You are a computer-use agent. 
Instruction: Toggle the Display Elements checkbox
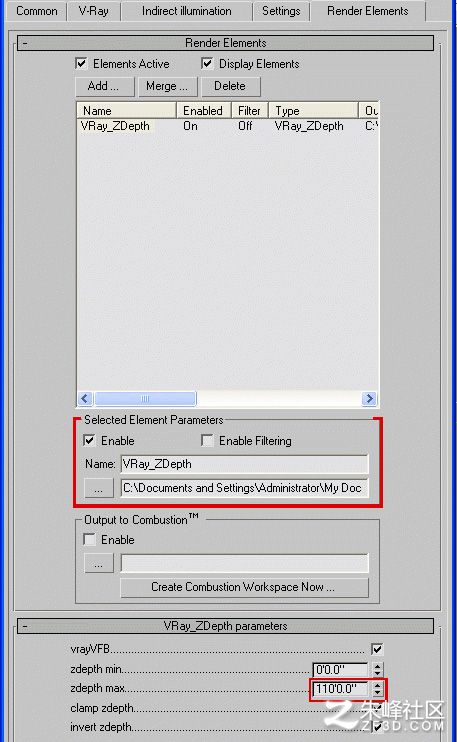click(x=207, y=63)
